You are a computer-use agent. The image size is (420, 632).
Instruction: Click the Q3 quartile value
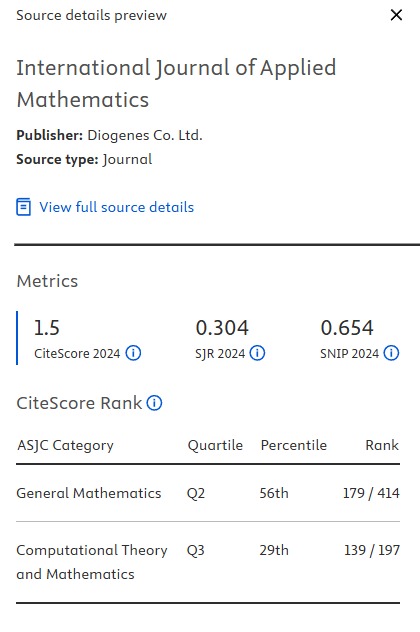click(195, 550)
